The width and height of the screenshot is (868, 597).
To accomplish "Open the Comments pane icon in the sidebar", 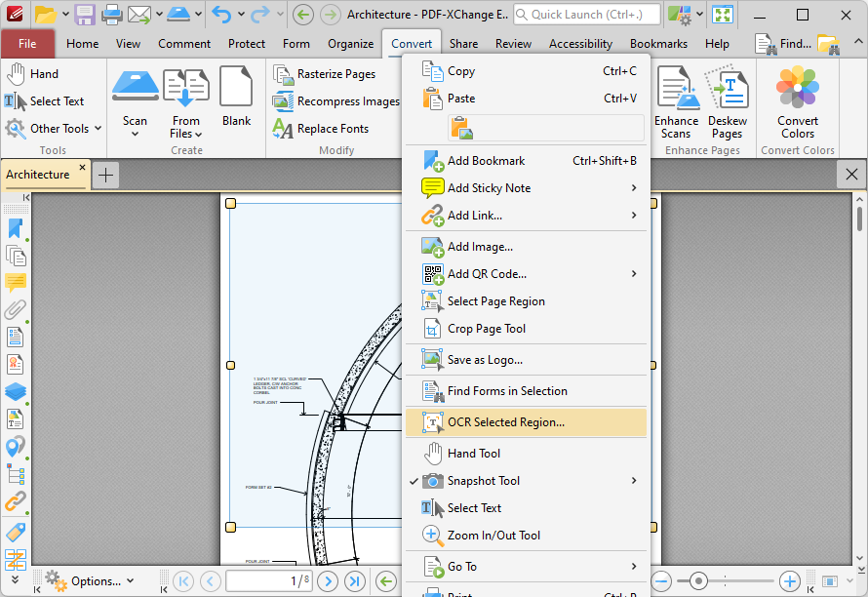I will 15,283.
